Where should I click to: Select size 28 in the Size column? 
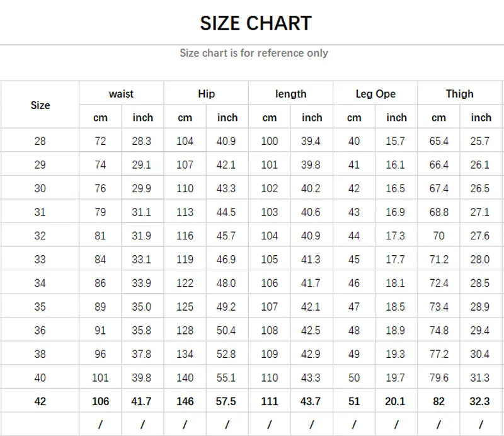point(40,141)
